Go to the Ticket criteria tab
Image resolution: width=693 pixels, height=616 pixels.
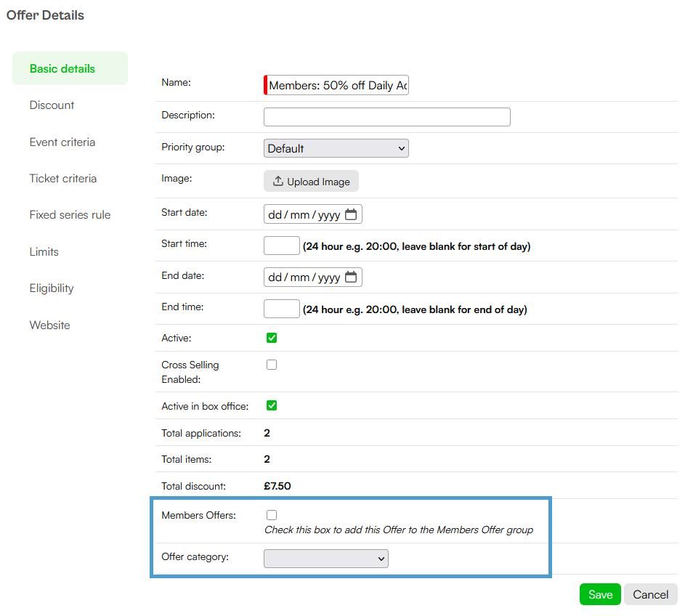[62, 179]
